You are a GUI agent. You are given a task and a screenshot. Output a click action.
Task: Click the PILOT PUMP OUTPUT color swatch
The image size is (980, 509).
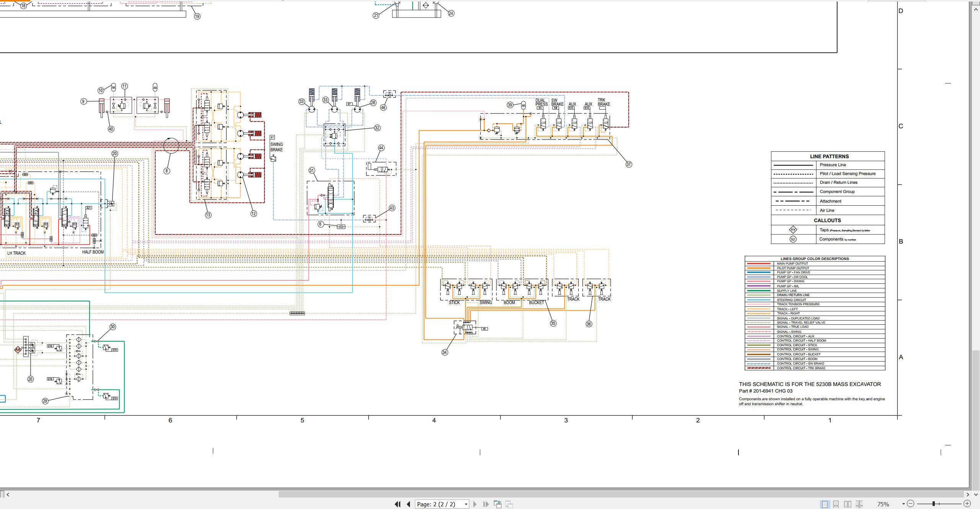click(758, 268)
